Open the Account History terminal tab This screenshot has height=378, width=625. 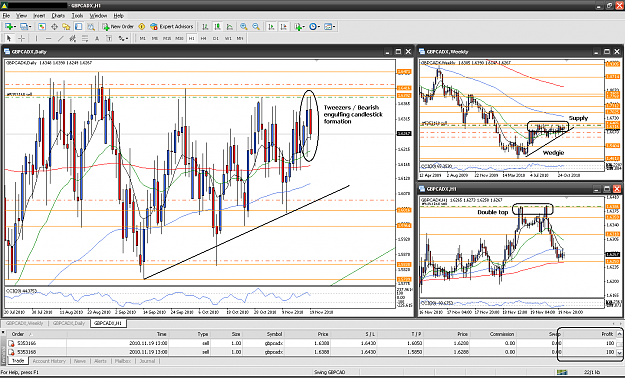click(x=49, y=361)
